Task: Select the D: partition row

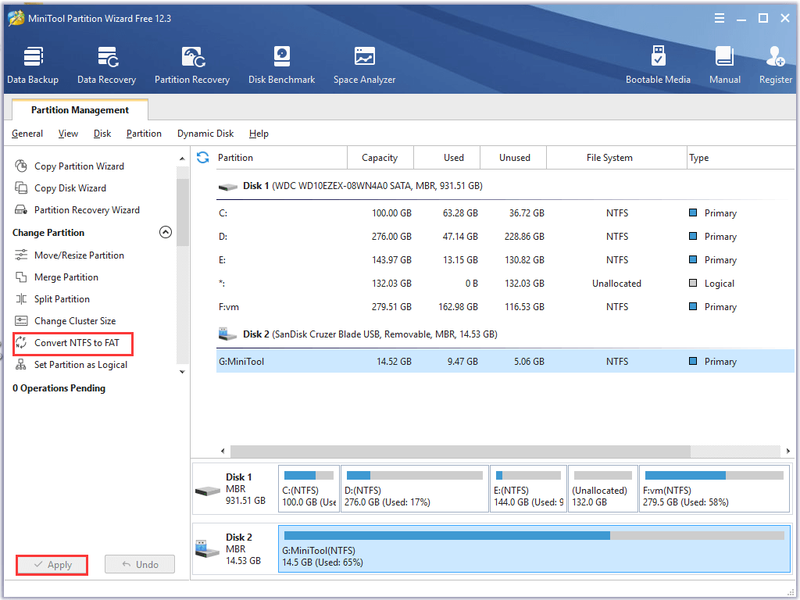Action: tap(505, 237)
